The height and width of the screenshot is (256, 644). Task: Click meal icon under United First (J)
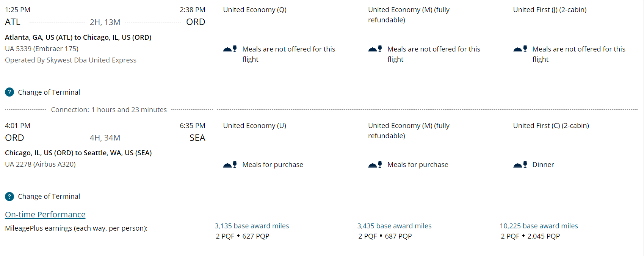click(x=520, y=49)
